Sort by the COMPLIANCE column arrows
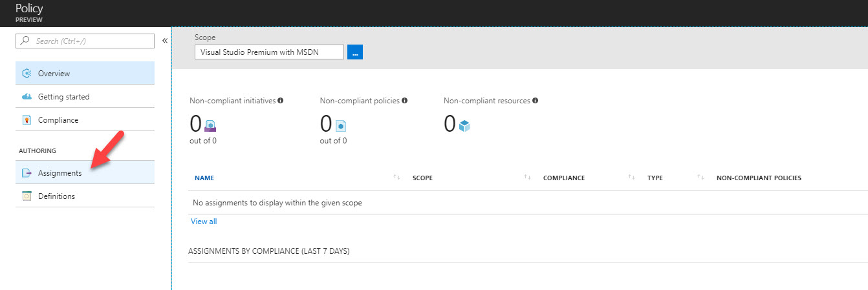The width and height of the screenshot is (868, 290). click(632, 178)
